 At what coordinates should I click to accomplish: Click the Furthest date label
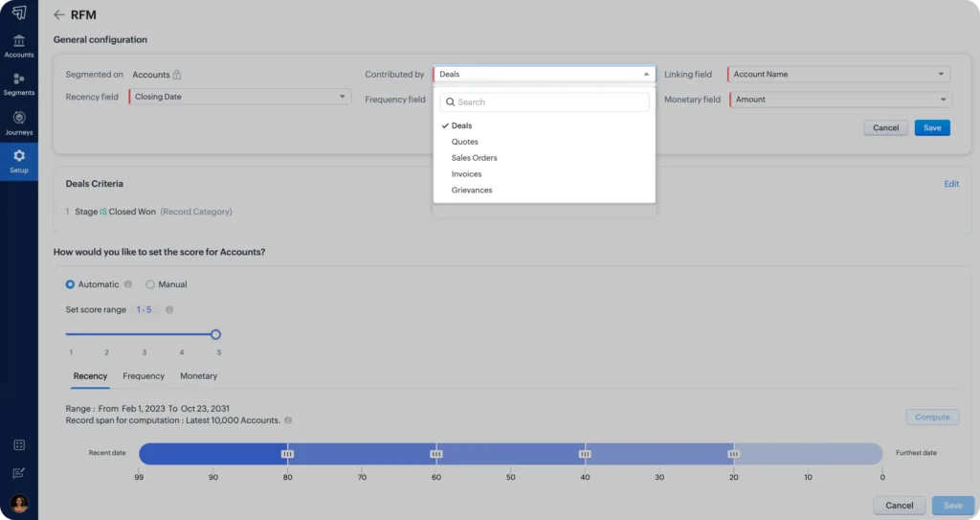pyautogui.click(x=916, y=453)
